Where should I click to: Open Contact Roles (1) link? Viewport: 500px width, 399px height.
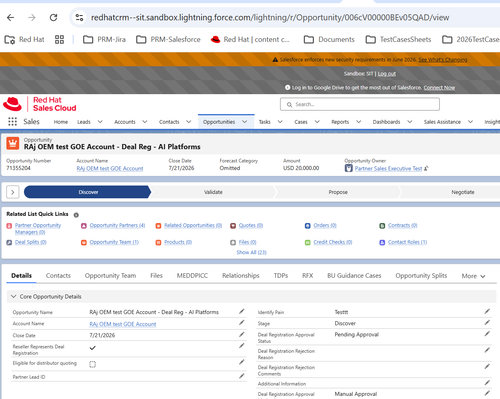click(407, 242)
